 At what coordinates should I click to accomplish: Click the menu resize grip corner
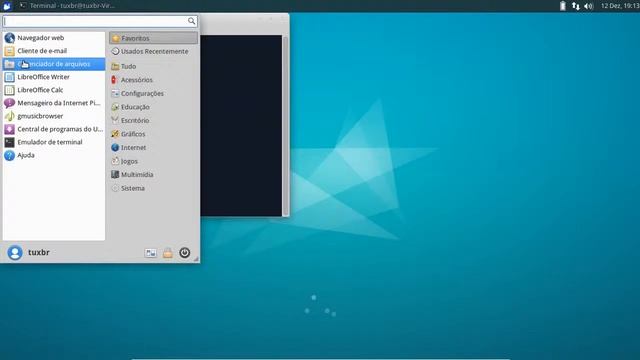(196, 259)
